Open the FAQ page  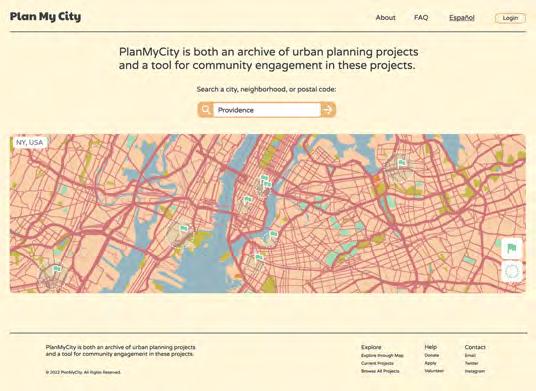point(421,18)
